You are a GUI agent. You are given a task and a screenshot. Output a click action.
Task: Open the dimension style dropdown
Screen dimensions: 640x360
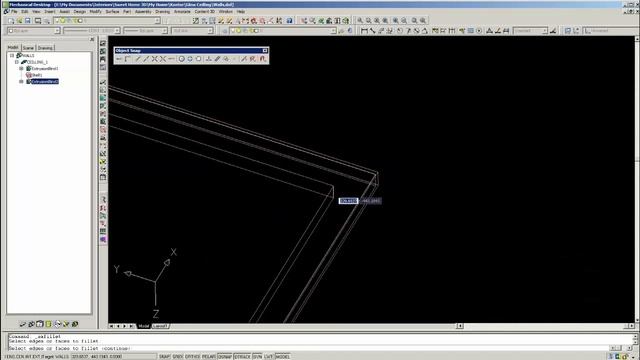(x=544, y=31)
